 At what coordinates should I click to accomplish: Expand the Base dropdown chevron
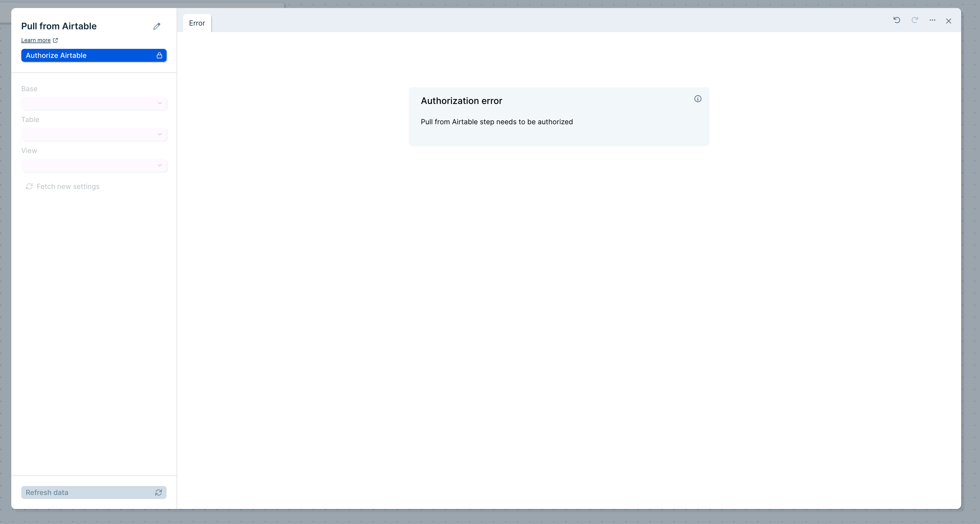(x=160, y=103)
